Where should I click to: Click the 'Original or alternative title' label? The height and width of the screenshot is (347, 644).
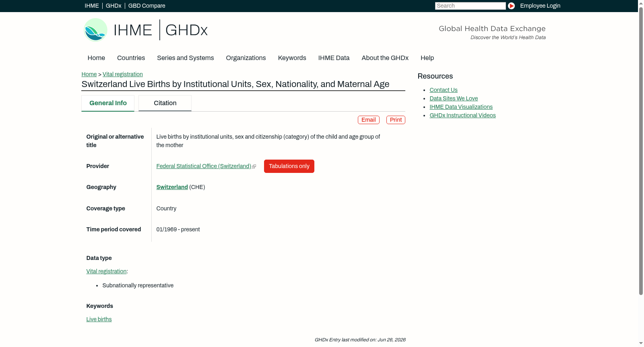[115, 141]
